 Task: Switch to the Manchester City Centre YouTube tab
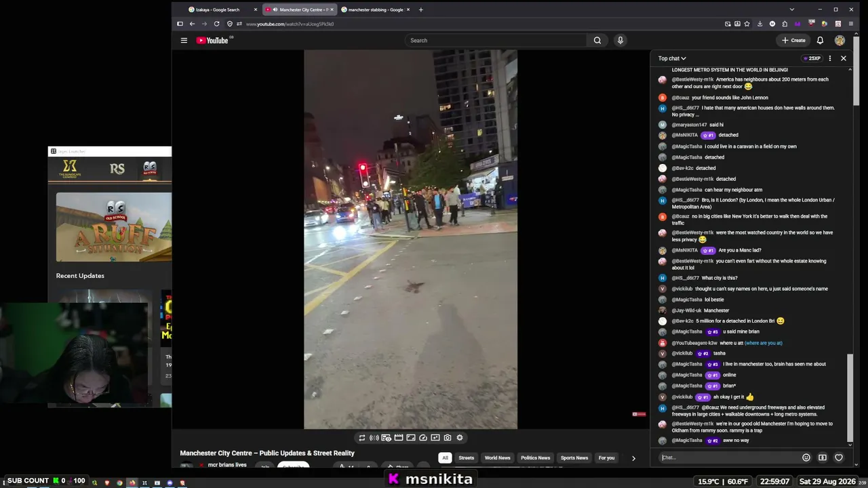point(299,9)
